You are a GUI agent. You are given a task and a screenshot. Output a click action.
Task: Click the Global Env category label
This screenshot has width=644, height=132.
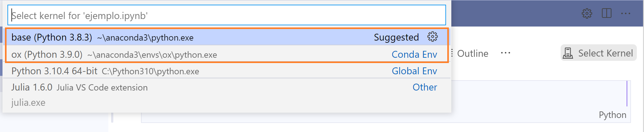[x=414, y=71]
